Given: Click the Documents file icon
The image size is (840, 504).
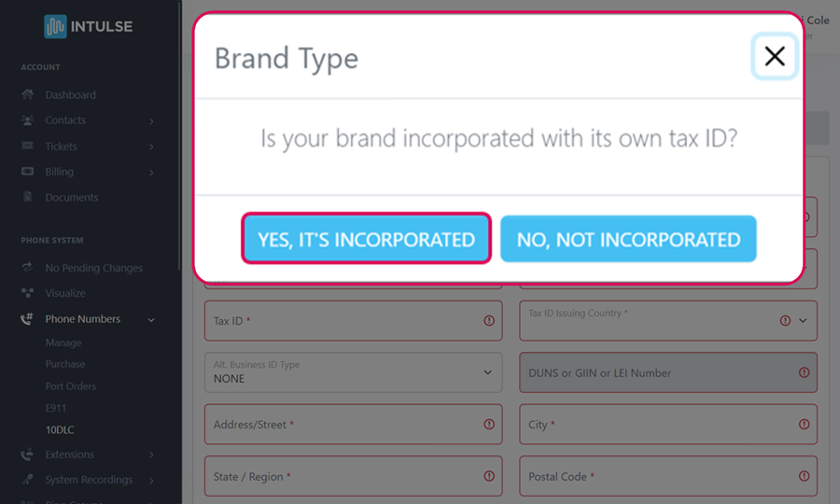Looking at the screenshot, I should coord(27,198).
